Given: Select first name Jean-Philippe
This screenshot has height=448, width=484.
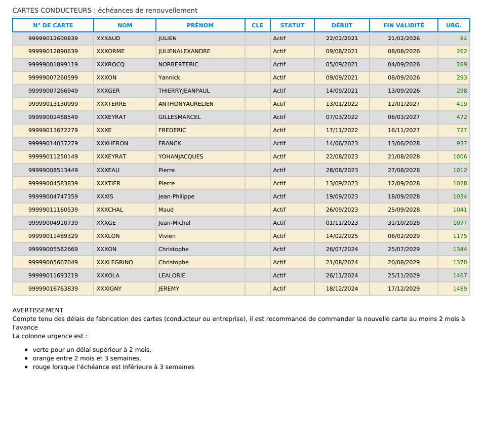Looking at the screenshot, I should [x=176, y=196].
